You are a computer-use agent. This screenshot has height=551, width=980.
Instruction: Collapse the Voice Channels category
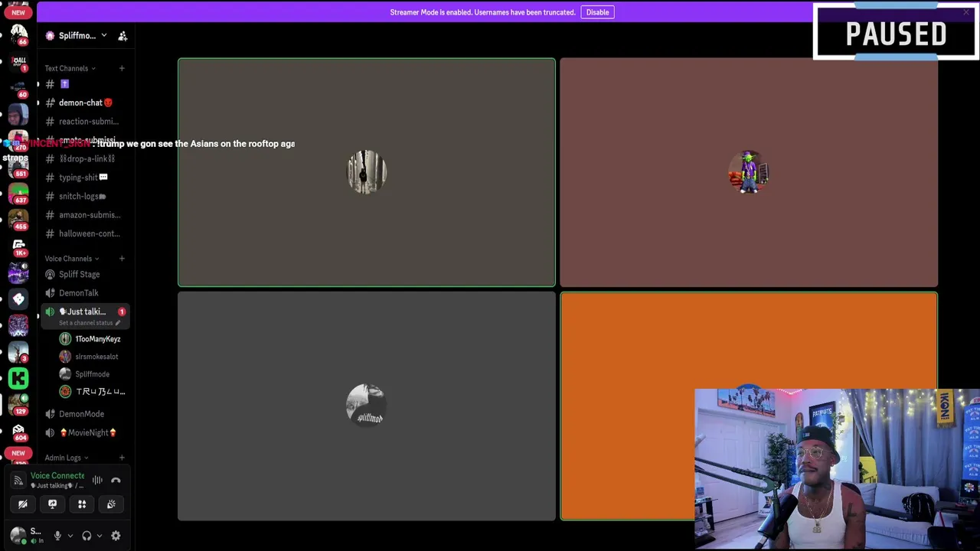click(71, 259)
